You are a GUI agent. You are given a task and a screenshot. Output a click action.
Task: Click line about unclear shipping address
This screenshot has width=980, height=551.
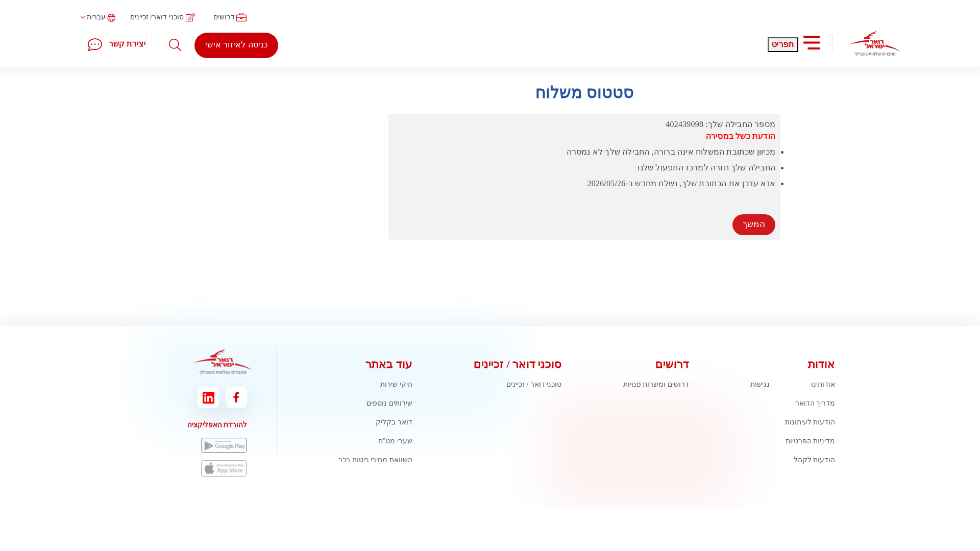tap(671, 152)
